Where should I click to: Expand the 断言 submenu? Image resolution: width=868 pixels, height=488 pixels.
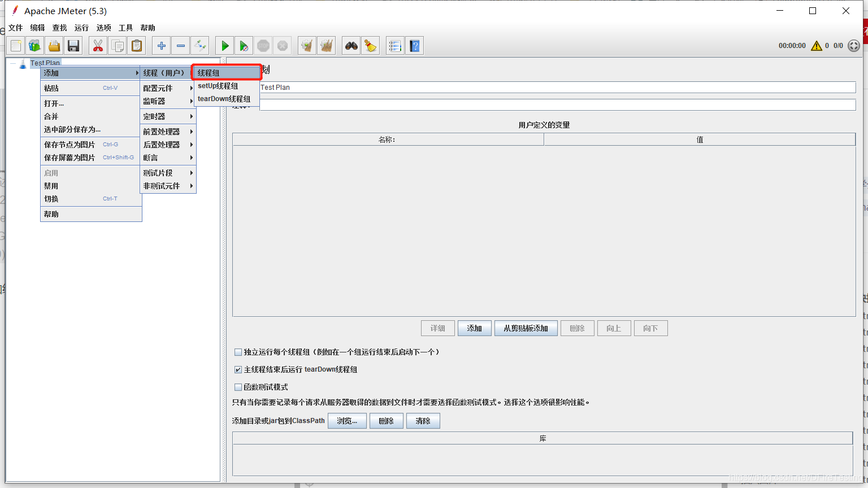(x=168, y=158)
